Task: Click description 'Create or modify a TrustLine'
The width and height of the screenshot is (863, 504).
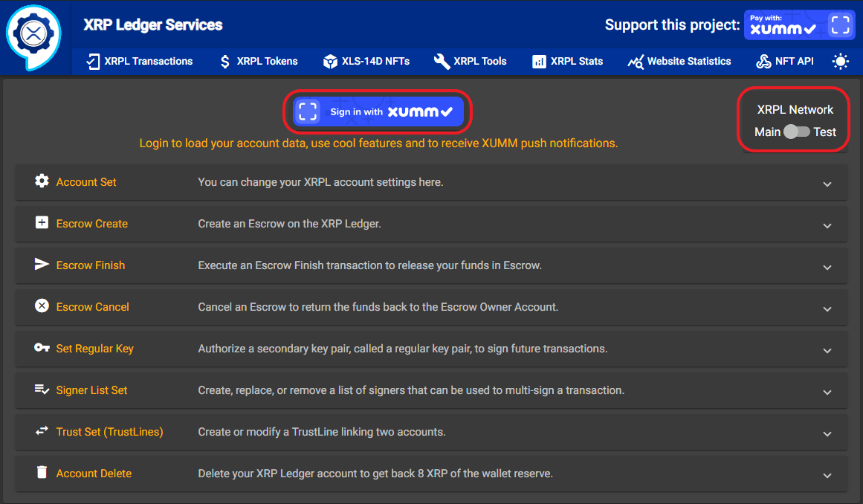Action: [x=322, y=432]
